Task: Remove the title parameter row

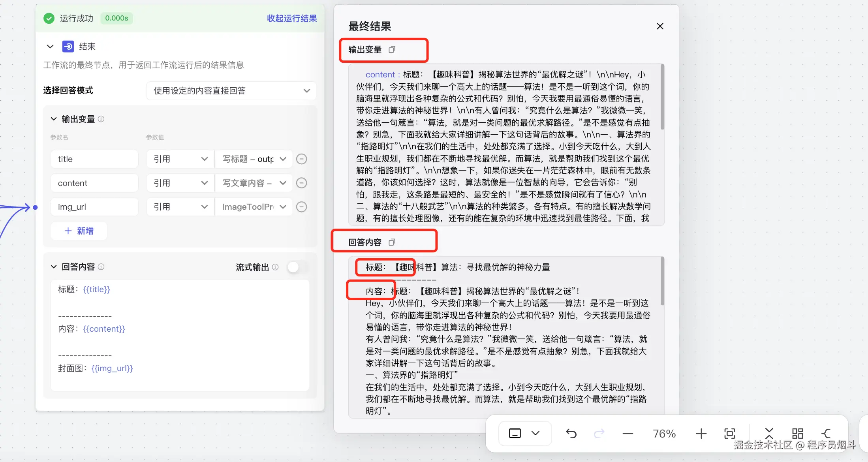Action: (x=301, y=159)
